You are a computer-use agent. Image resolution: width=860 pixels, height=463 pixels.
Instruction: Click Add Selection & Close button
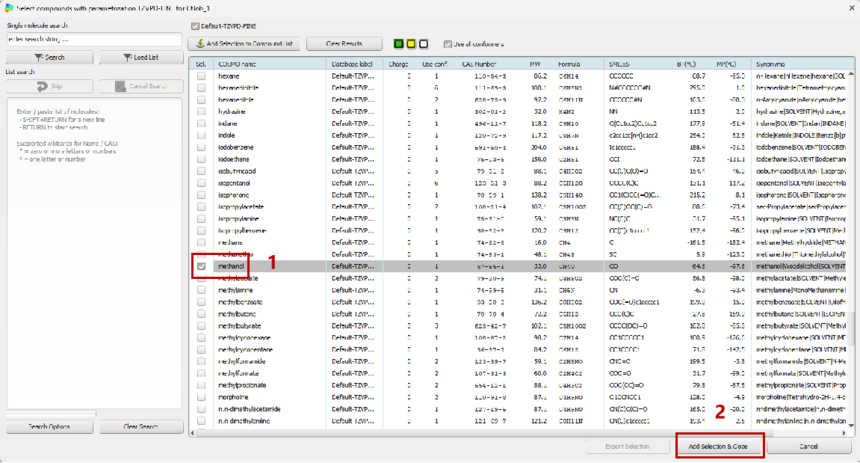pyautogui.click(x=718, y=446)
